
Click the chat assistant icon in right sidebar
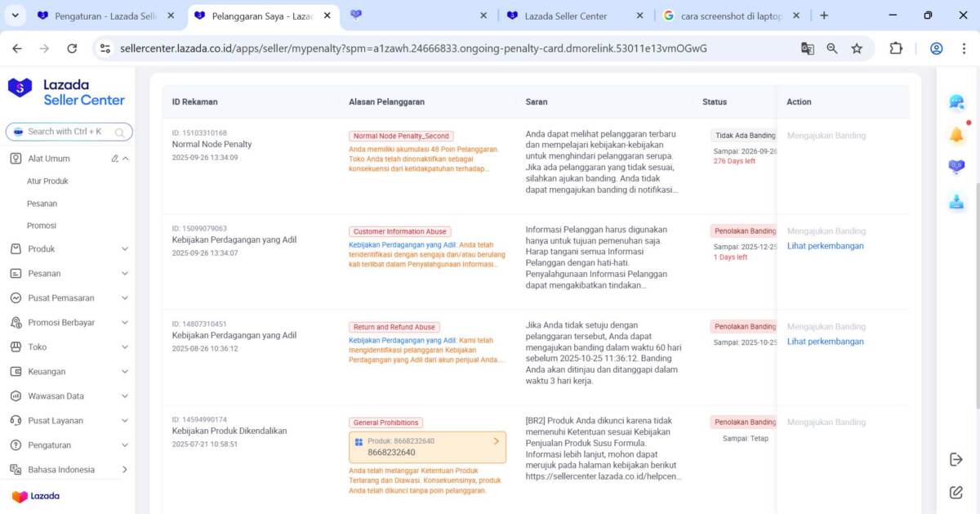click(x=956, y=102)
